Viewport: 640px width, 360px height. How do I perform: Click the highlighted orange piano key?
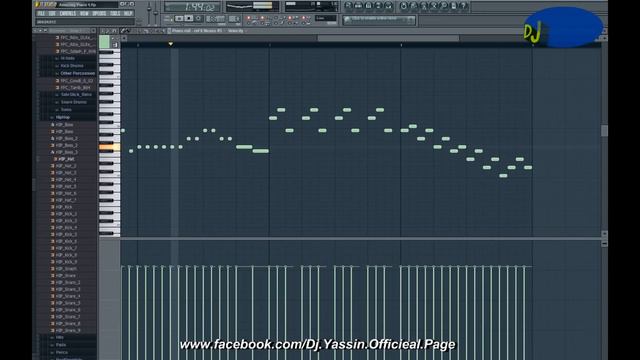coord(109,147)
